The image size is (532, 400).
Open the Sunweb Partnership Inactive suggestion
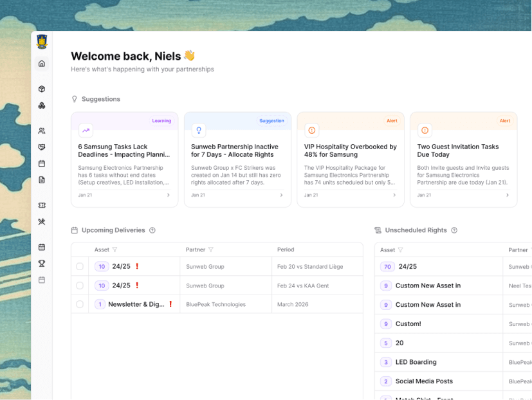[237, 150]
